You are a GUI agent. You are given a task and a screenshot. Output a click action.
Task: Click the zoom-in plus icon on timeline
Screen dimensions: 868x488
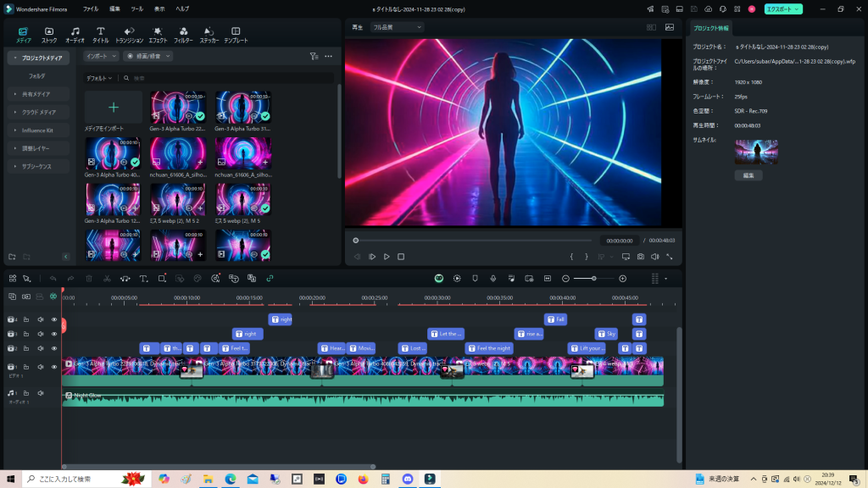click(623, 278)
